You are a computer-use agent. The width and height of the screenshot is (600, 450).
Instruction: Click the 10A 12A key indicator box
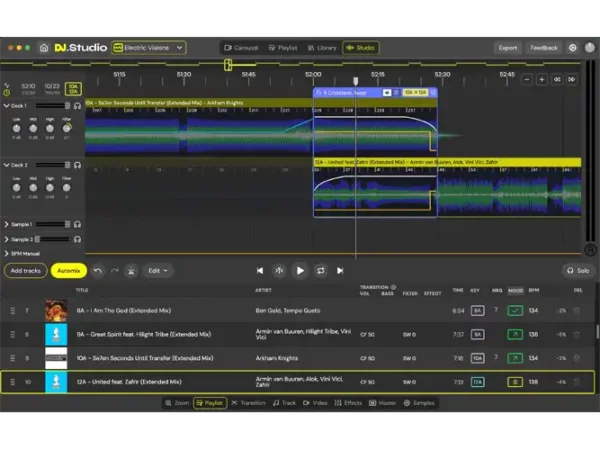pyautogui.click(x=73, y=89)
